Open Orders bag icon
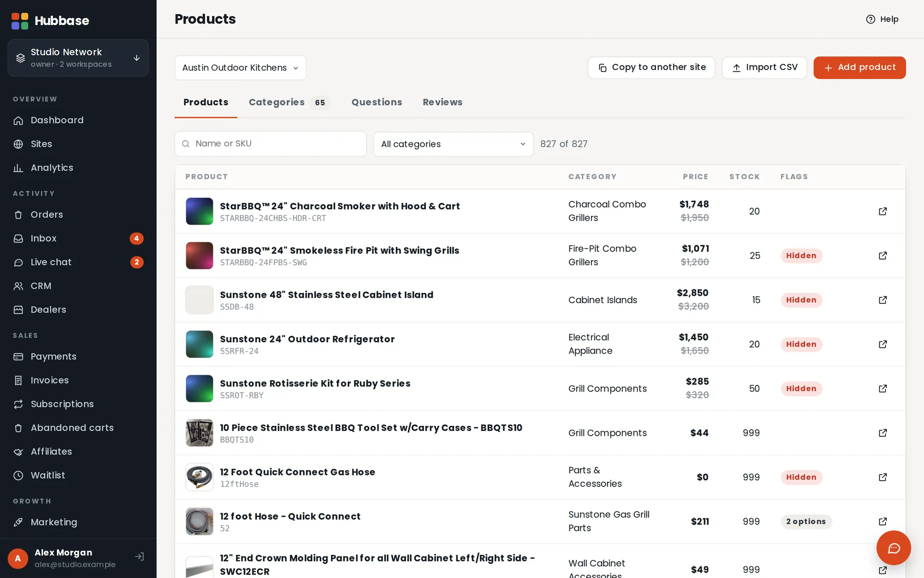Screen dimensions: 924x578 [x=18, y=215]
